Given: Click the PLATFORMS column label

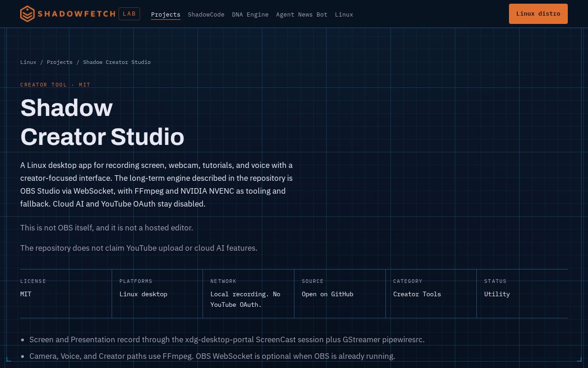Looking at the screenshot, I should coord(136,281).
